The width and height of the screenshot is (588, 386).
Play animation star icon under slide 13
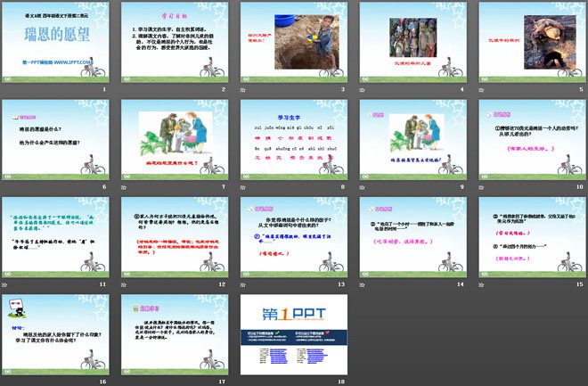(x=243, y=285)
